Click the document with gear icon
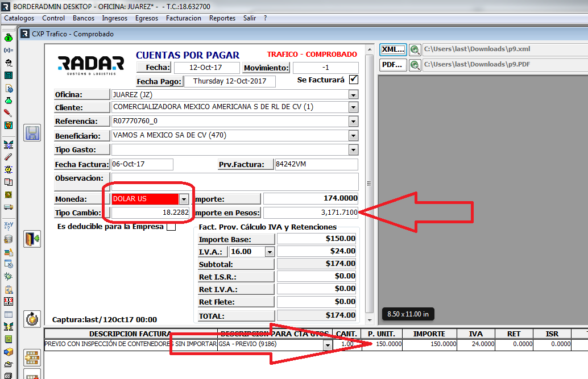 pyautogui.click(x=9, y=88)
